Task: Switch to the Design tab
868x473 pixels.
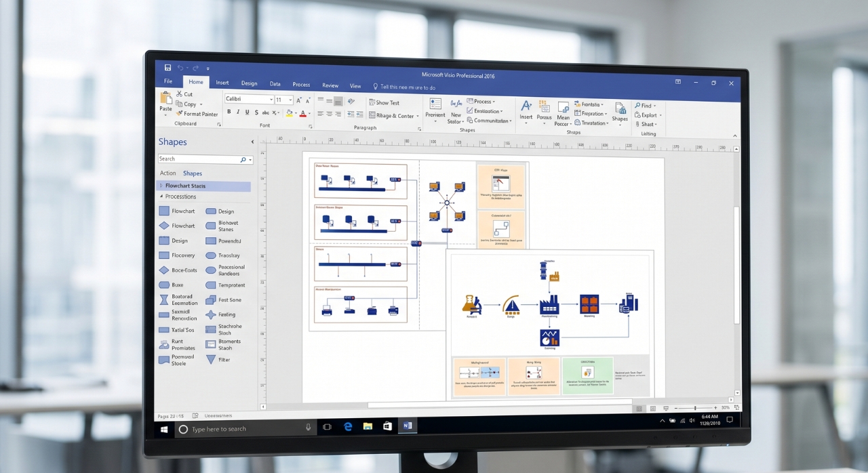Action: point(249,83)
